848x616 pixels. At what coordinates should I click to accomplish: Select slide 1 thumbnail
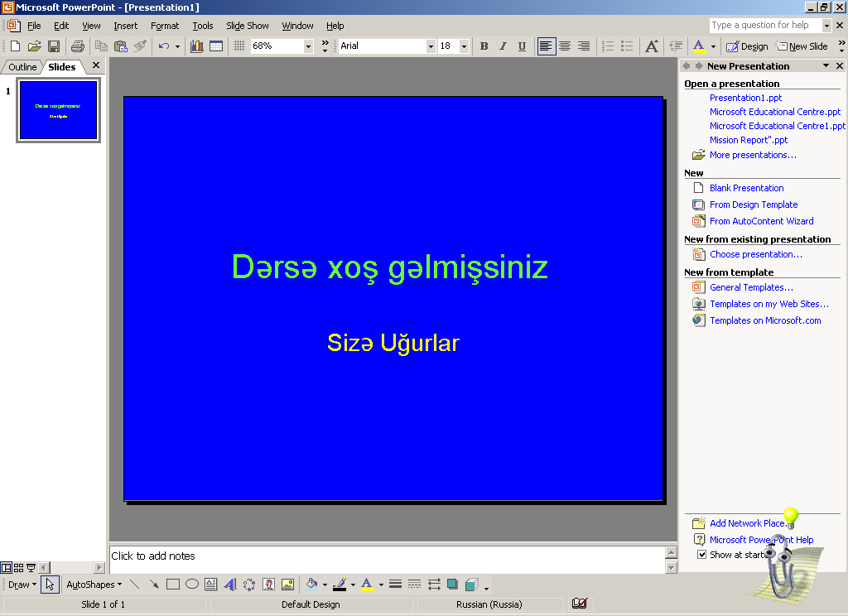59,110
